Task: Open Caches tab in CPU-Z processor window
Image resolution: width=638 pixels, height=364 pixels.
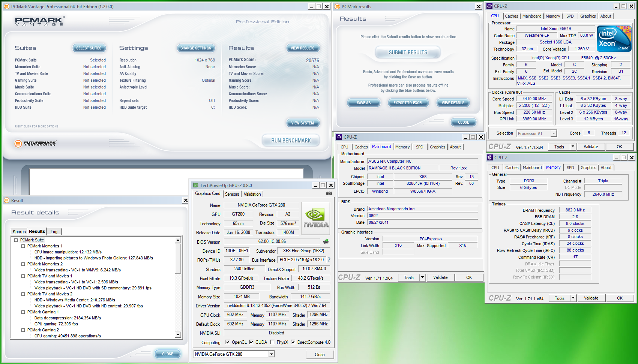Action: coord(511,16)
